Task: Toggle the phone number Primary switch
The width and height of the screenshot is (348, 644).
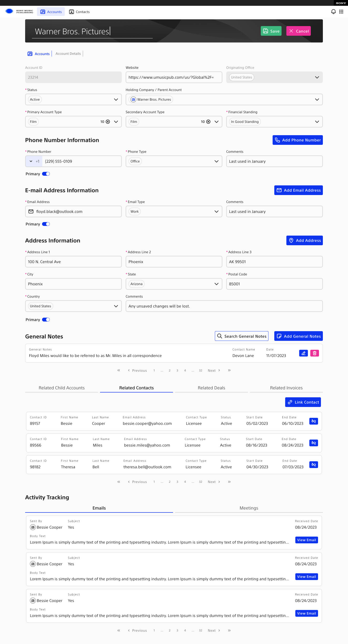Action: coord(46,174)
